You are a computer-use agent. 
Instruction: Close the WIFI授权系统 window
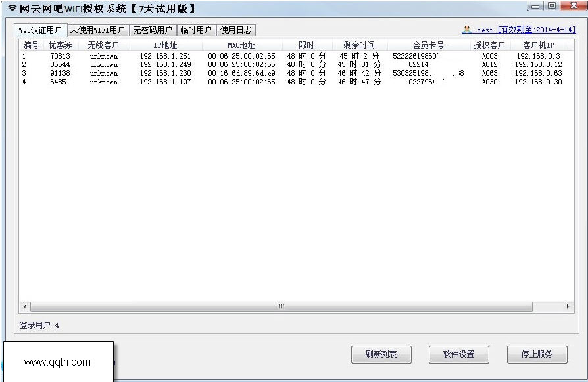point(574,6)
